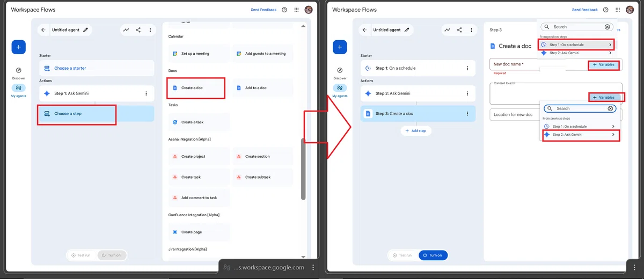
Task: Open activity chart icon in right window
Action: (x=448, y=30)
